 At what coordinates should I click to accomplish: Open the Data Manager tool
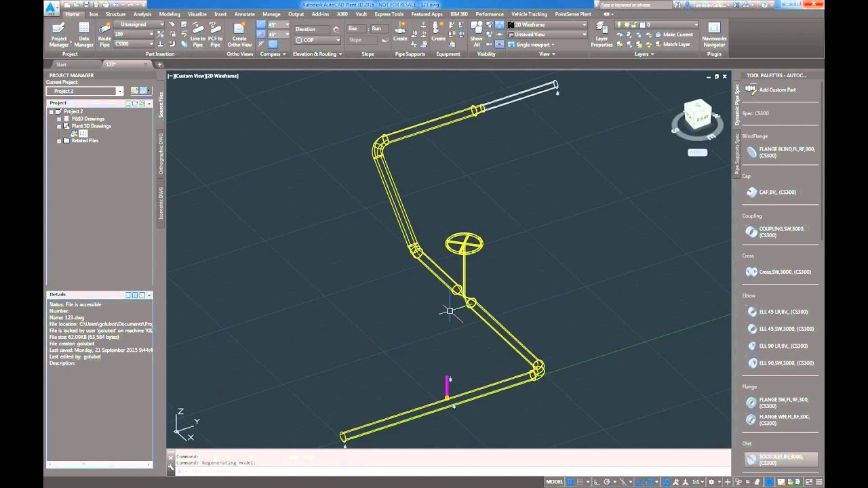84,34
